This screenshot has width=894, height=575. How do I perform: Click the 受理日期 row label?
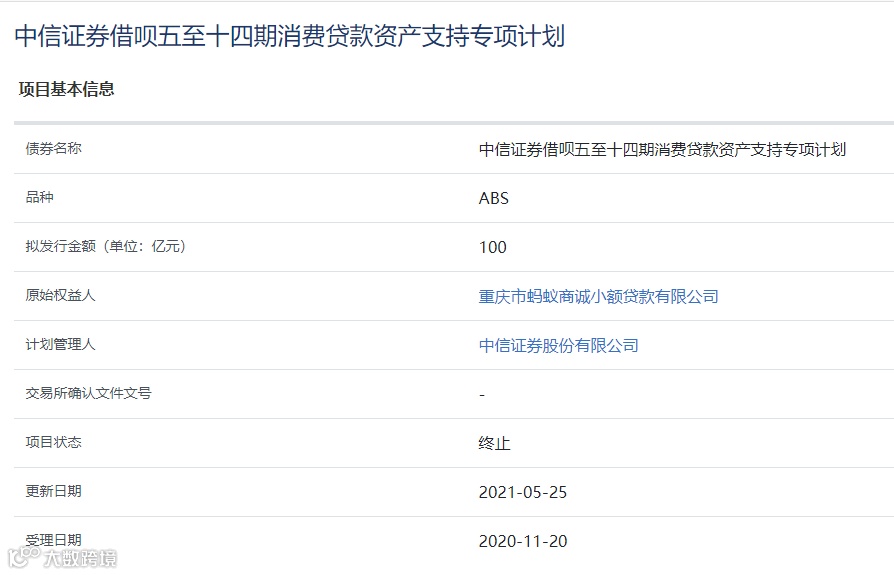tap(54, 540)
